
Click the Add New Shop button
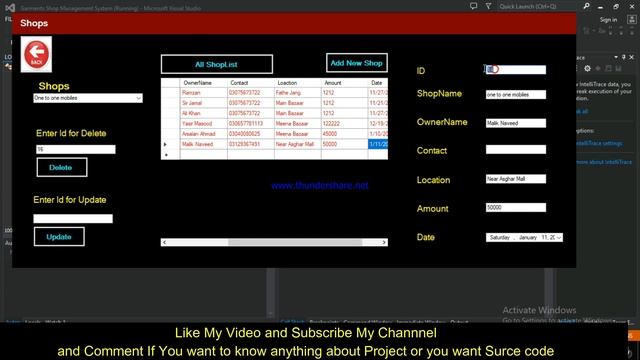coord(357,63)
